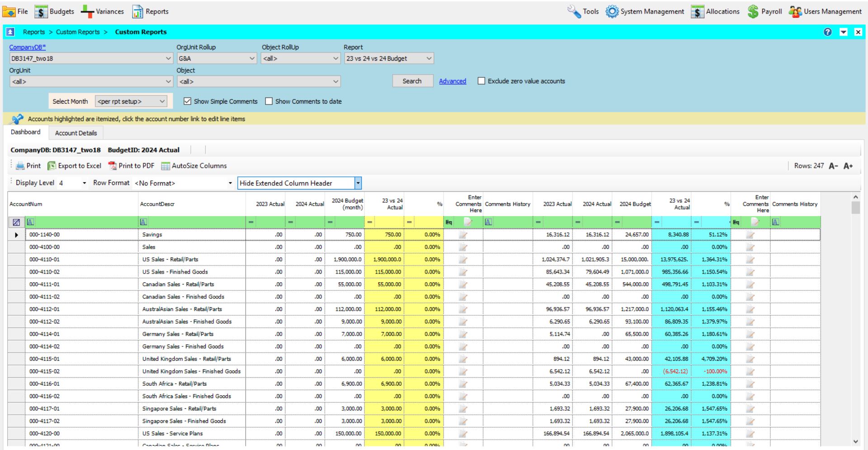Image resolution: width=868 pixels, height=450 pixels.
Task: Enable Exclude zero value accounts
Action: pos(482,81)
